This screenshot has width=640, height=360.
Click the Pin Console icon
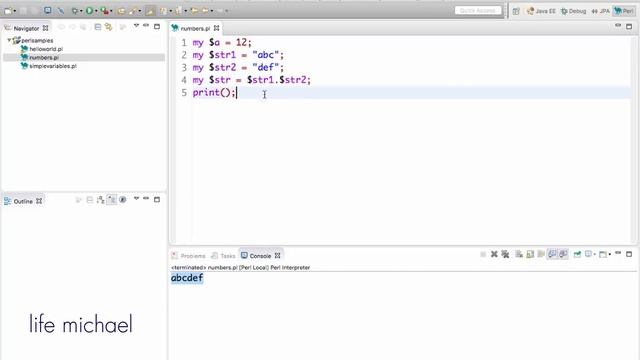tap(577, 254)
